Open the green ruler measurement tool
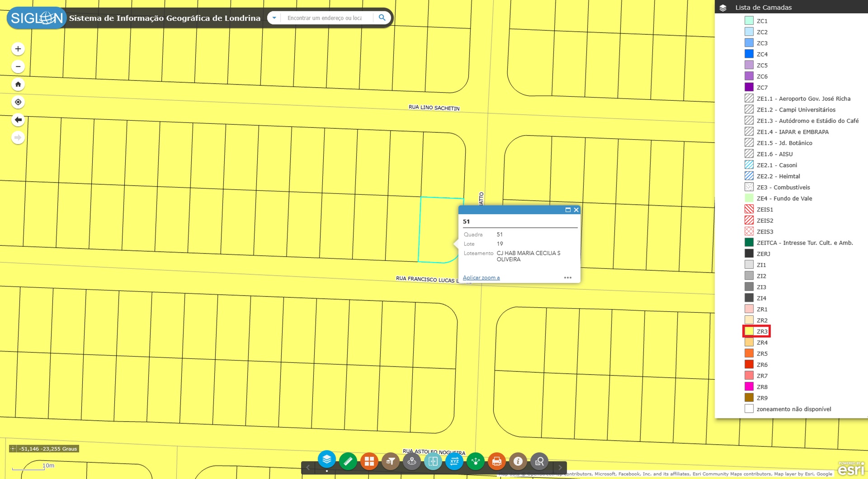Screen dimensions: 868x479 pos(348,461)
